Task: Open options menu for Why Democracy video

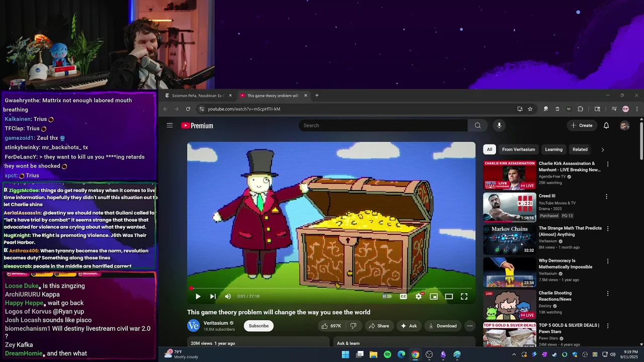Action: [x=607, y=261]
